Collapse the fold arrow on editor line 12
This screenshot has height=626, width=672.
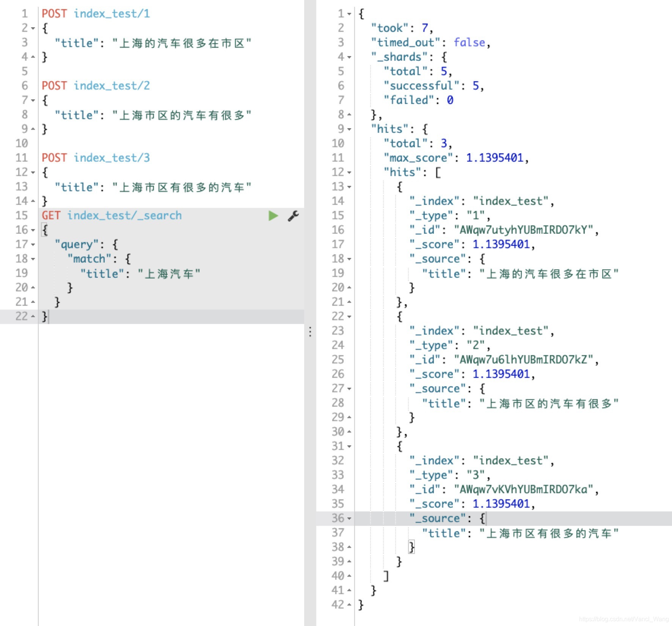33,173
